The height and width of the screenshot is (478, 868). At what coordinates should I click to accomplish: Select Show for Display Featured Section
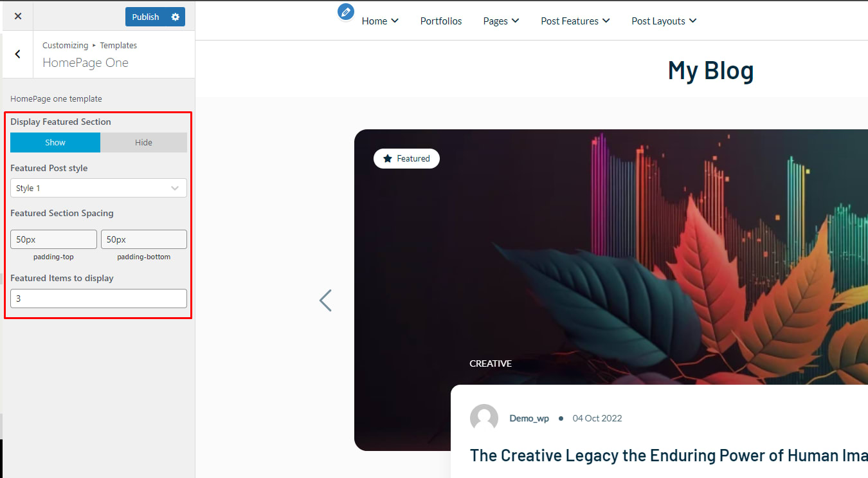coord(55,143)
